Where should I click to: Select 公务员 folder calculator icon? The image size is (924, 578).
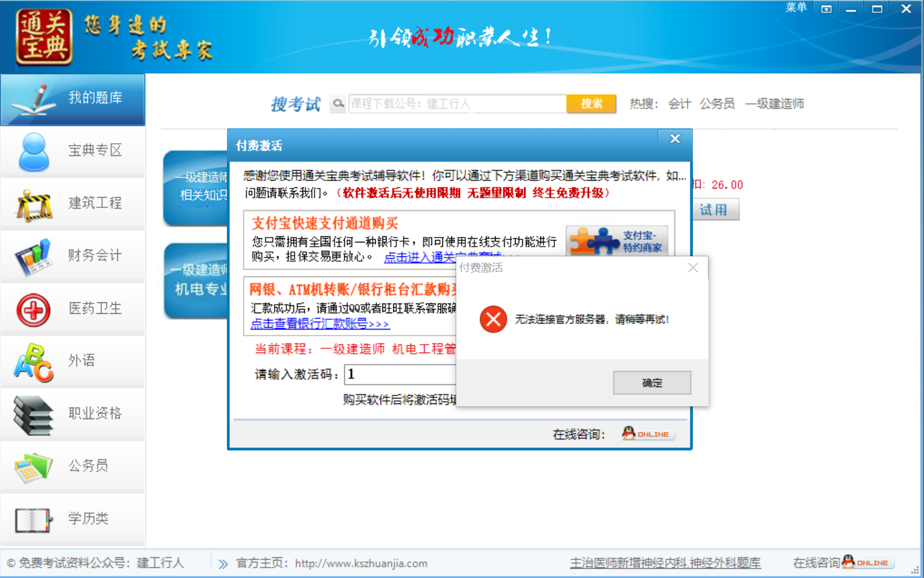(34, 468)
